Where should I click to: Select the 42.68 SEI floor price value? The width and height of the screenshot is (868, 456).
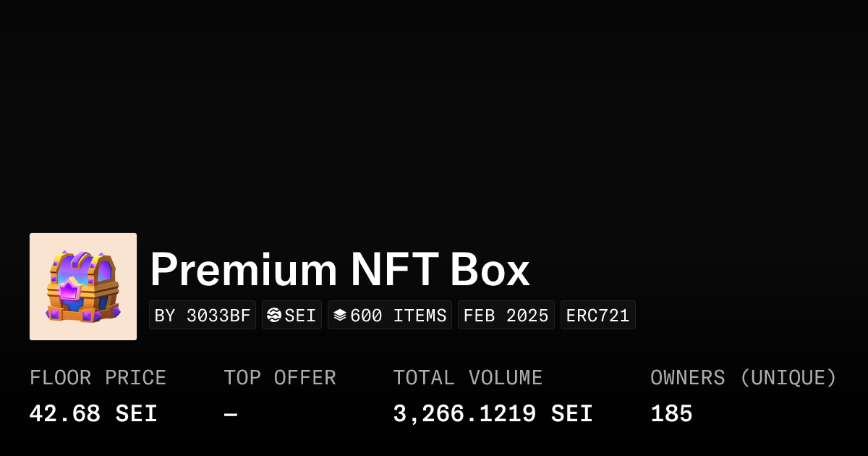coord(93,414)
